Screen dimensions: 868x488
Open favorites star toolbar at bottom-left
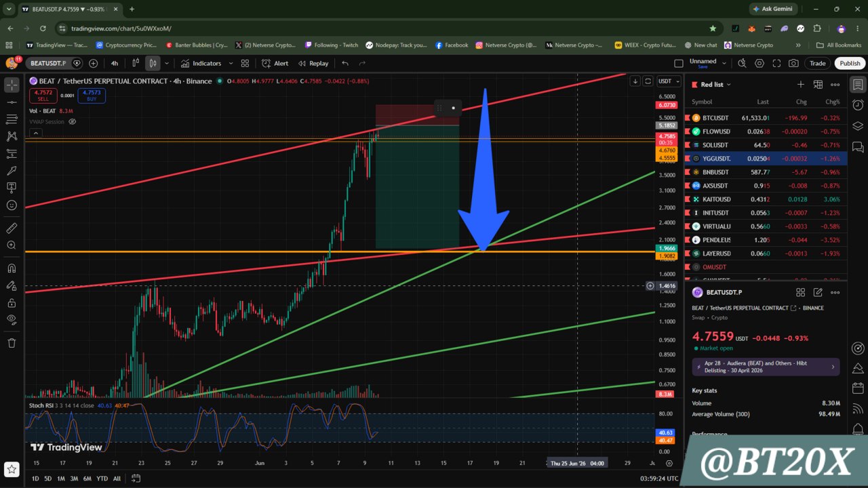pos(12,469)
